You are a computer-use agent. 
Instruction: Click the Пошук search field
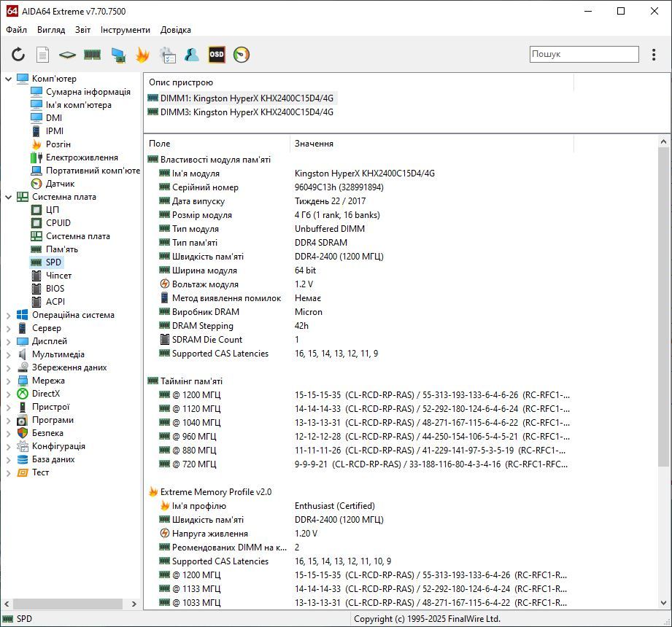point(584,55)
